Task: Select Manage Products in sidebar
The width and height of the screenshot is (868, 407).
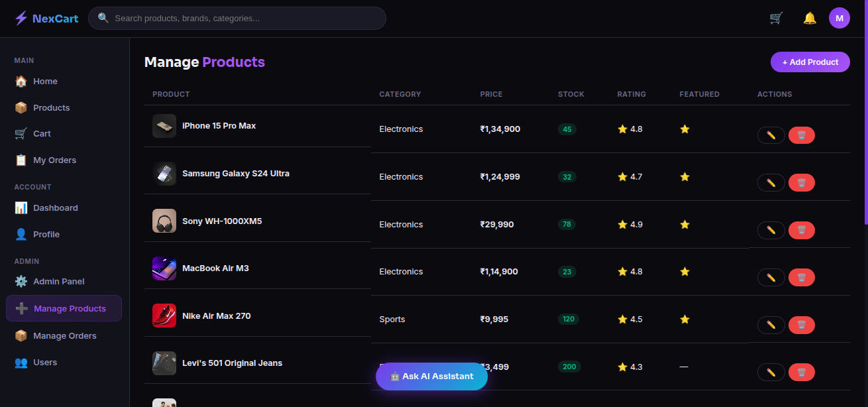Action: pyautogui.click(x=64, y=308)
